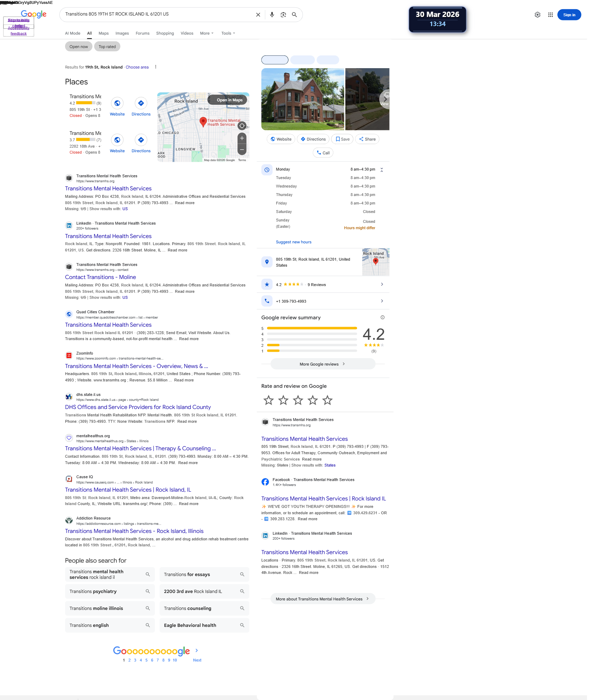591x700 pixels.
Task: Open the accessibility feedback link
Action: click(18, 31)
